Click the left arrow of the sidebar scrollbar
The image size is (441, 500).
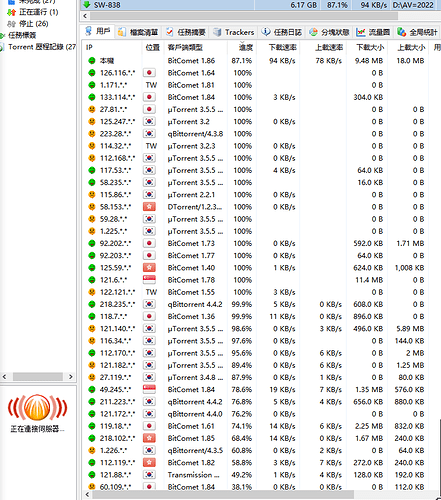tap(4, 377)
